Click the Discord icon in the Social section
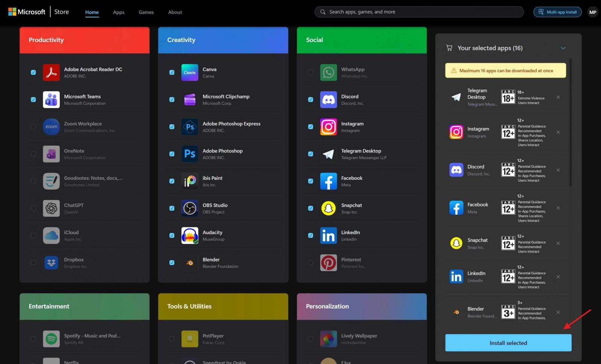The image size is (601, 364). [328, 99]
